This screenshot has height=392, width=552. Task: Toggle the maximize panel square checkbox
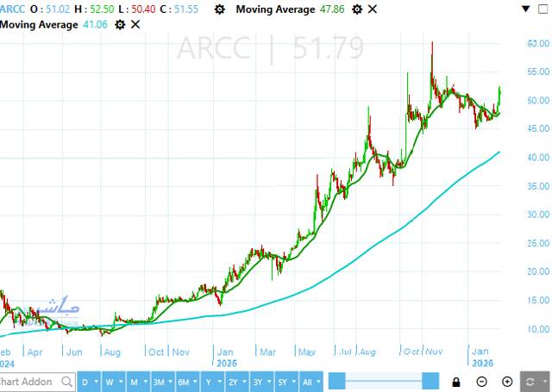(x=543, y=9)
